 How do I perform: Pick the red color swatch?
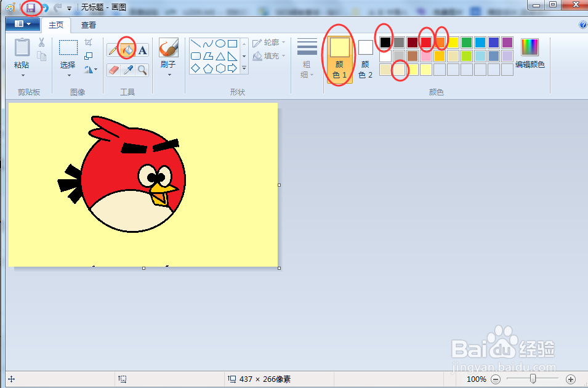(426, 42)
